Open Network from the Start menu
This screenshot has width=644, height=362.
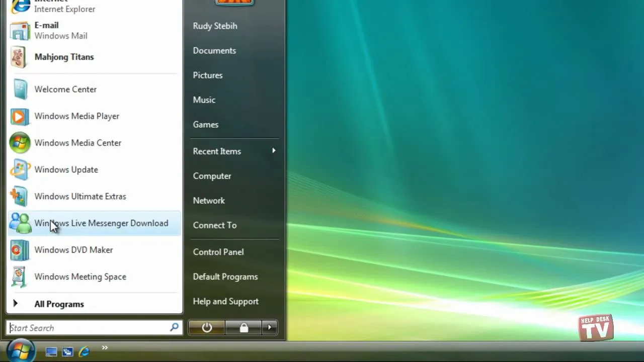click(209, 201)
